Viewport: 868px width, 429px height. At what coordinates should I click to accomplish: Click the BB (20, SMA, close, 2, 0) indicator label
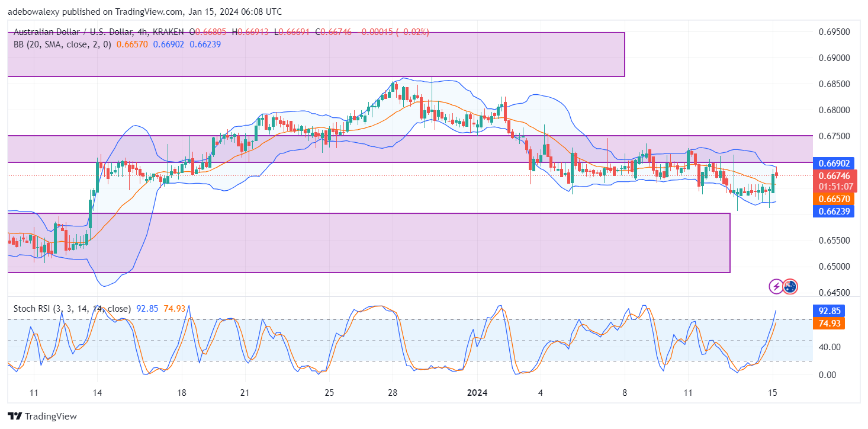63,44
